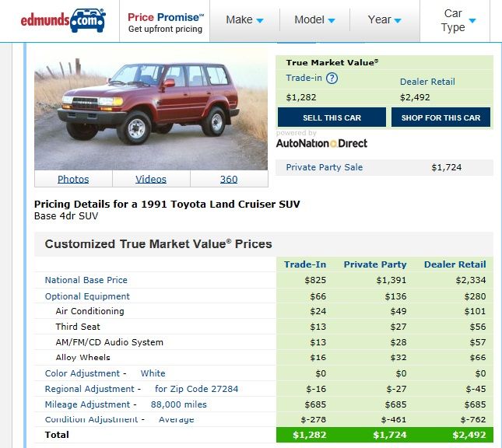Click the Trade-in help question mark icon

[332, 78]
